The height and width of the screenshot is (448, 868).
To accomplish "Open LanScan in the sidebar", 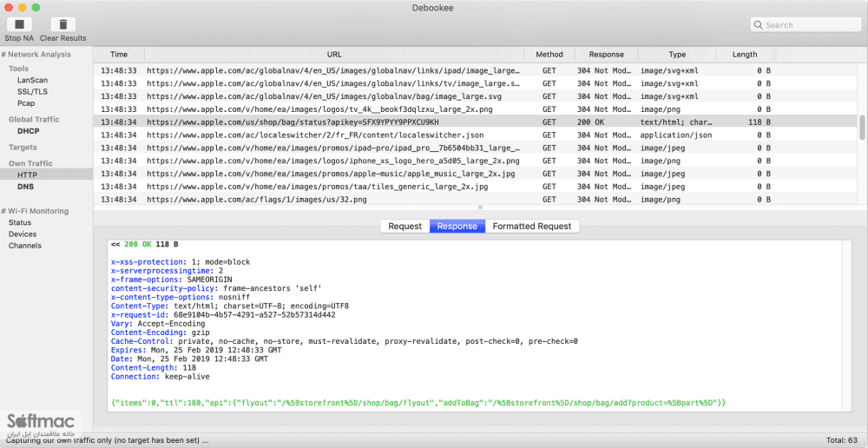I will click(x=32, y=80).
